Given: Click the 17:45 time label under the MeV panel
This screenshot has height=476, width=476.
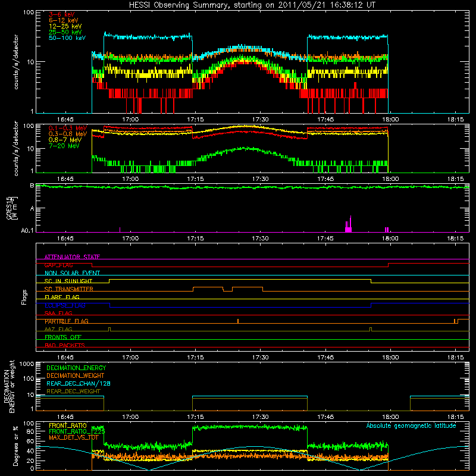Looking at the screenshot, I should (x=325, y=179).
